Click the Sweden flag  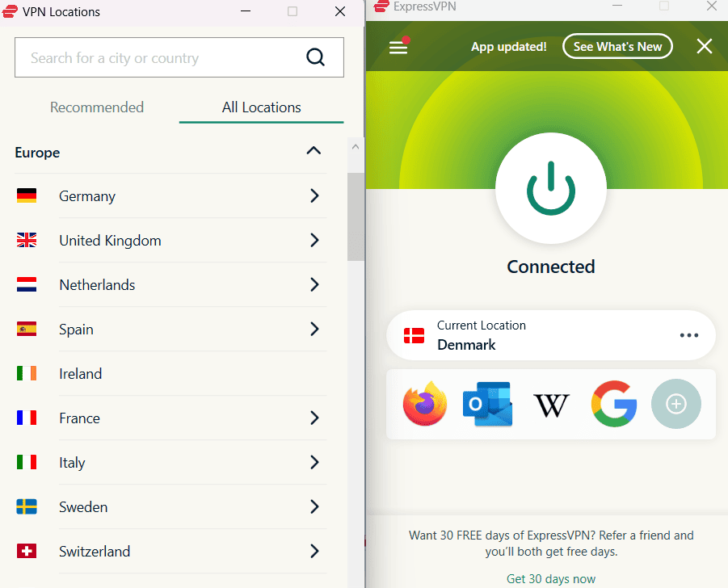pos(27,506)
